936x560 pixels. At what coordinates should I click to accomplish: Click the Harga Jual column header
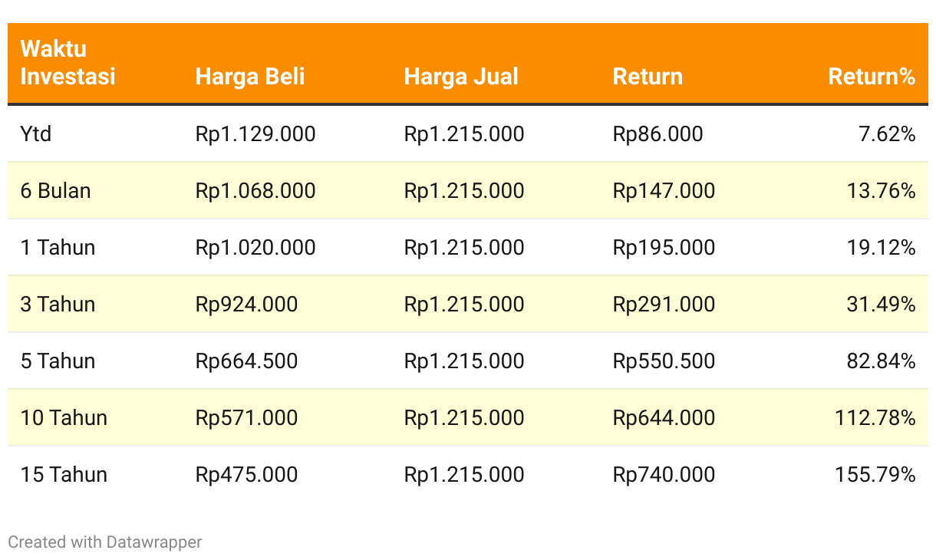point(461,77)
